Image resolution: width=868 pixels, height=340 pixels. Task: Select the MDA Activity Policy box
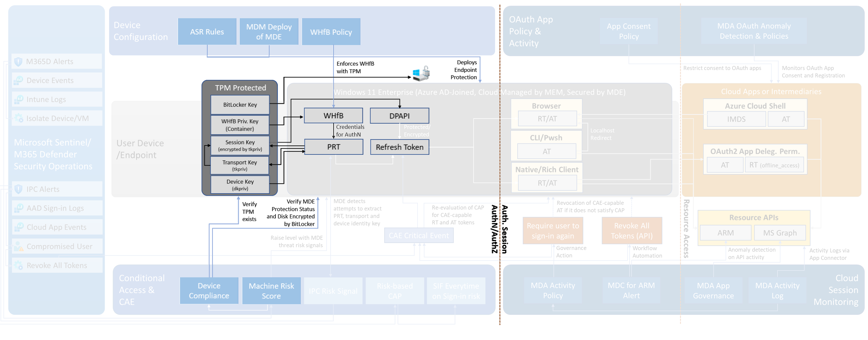(553, 290)
